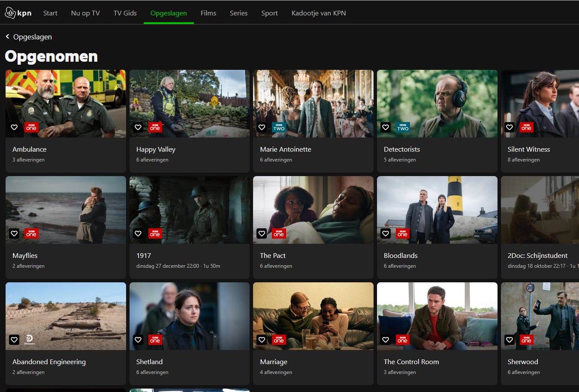579x392 pixels.
Task: Click BBC One logo on Sherwood
Action: (526, 340)
